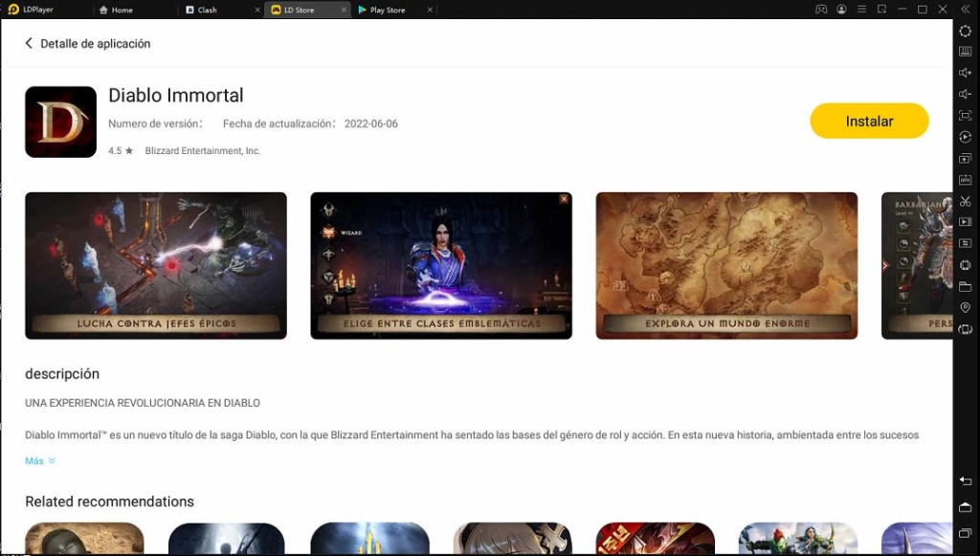The width and height of the screenshot is (980, 556).
Task: Open the red Korean-text recommended app
Action: pos(655,539)
